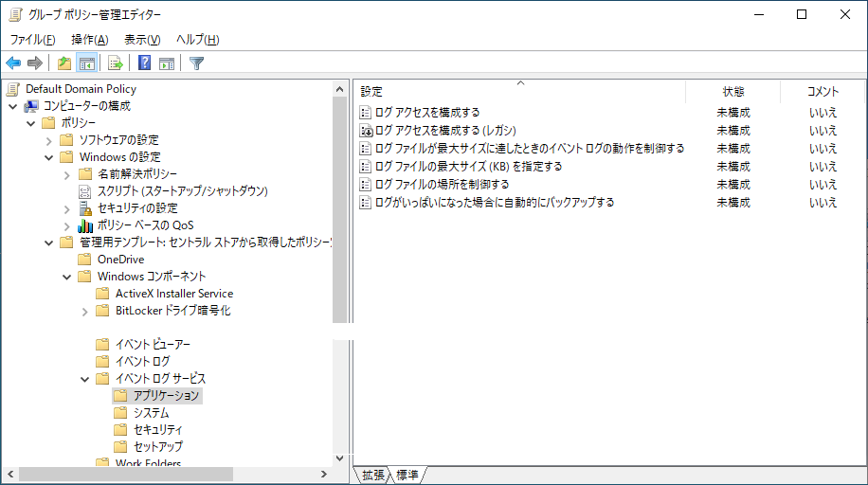Expand the BitLocker ドライブ暗号化 node

[x=83, y=311]
